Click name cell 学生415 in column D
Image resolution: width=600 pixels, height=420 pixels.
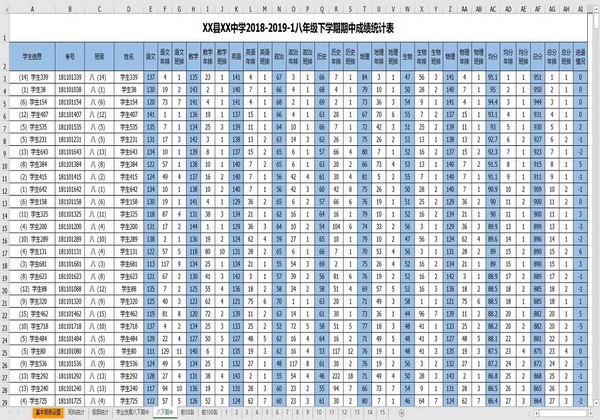(129, 177)
